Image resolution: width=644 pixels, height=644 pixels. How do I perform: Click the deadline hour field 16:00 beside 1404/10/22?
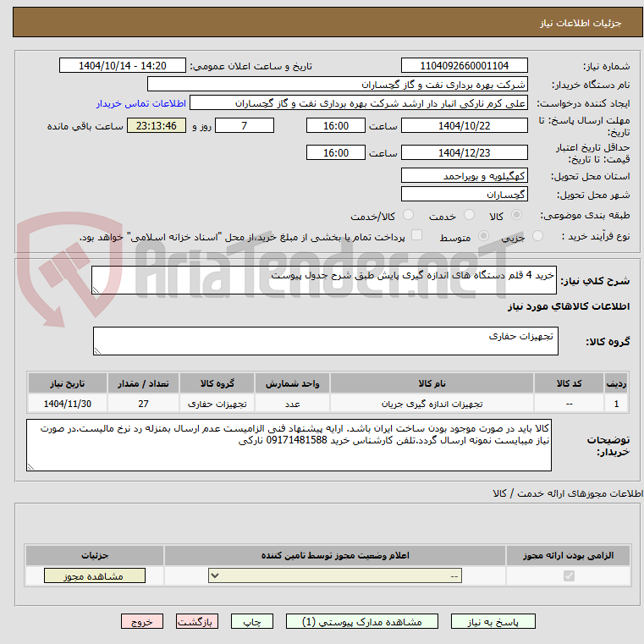[x=336, y=126]
